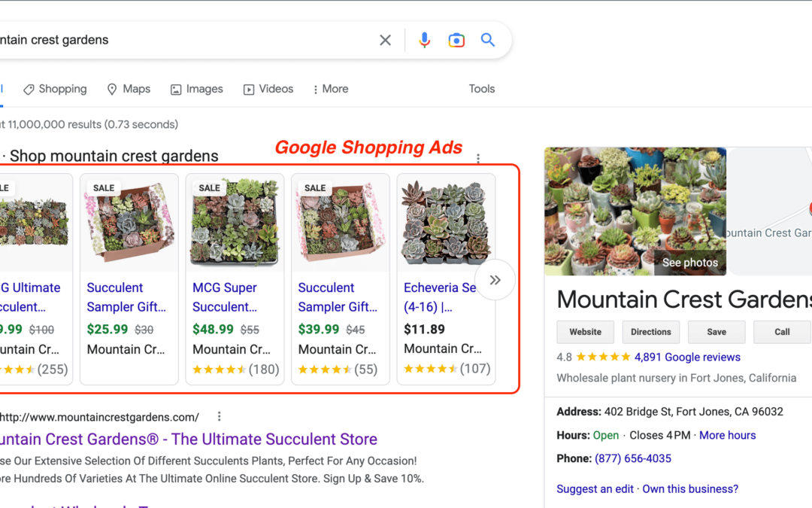This screenshot has width=812, height=508.
Task: Open the three-dot menu beside Shopping Ads
Action: (x=478, y=159)
